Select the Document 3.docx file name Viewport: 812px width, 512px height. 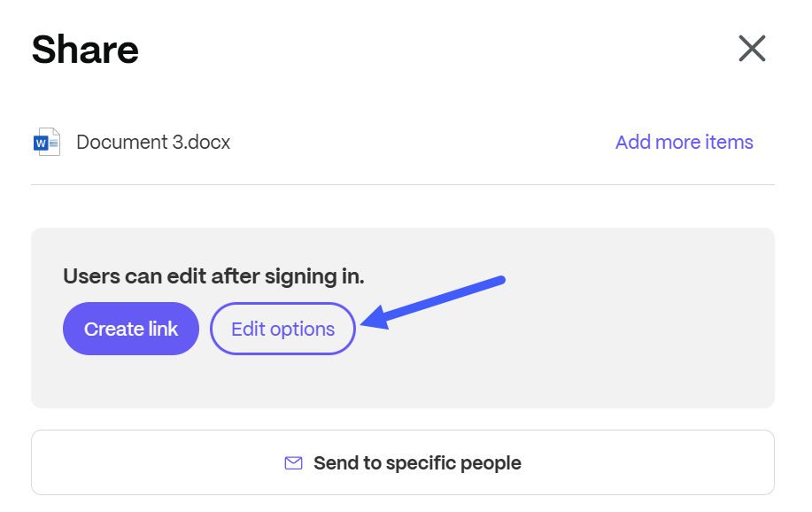click(x=153, y=142)
